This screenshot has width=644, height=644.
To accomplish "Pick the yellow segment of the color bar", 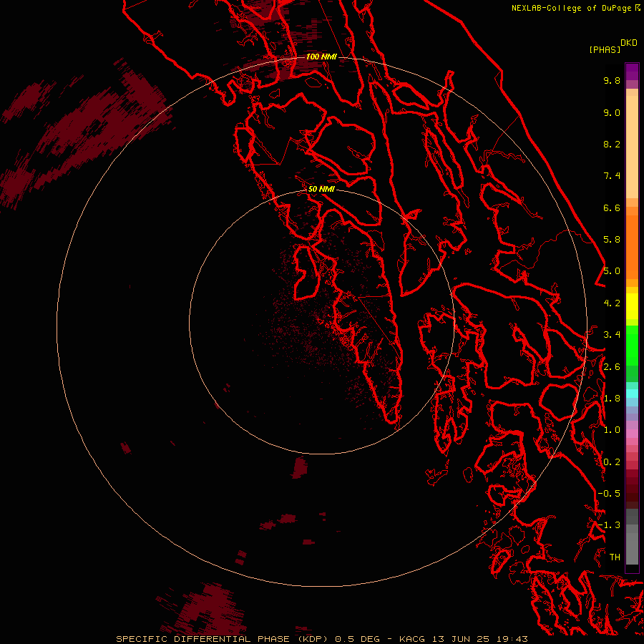I will point(632,306).
